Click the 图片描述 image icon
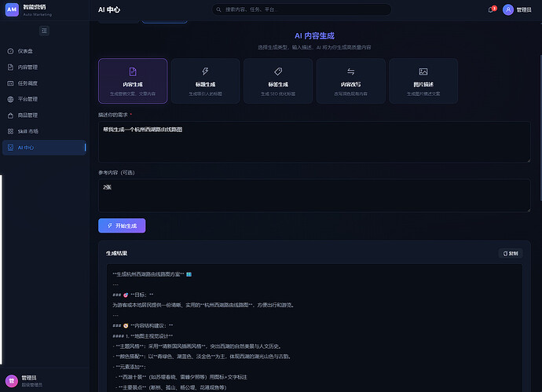The image size is (542, 392). pos(423,71)
